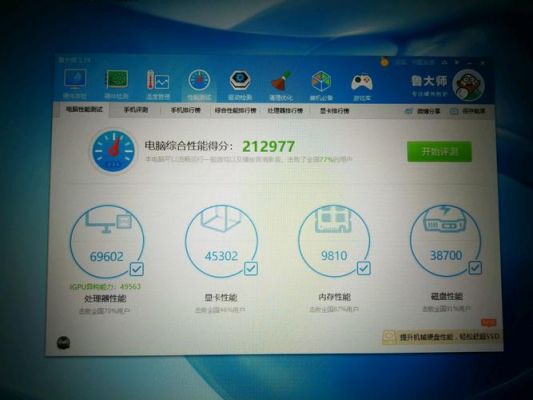Screen dimensions: 533x400
Task: Click the 微博分享 share icon
Action: point(409,111)
